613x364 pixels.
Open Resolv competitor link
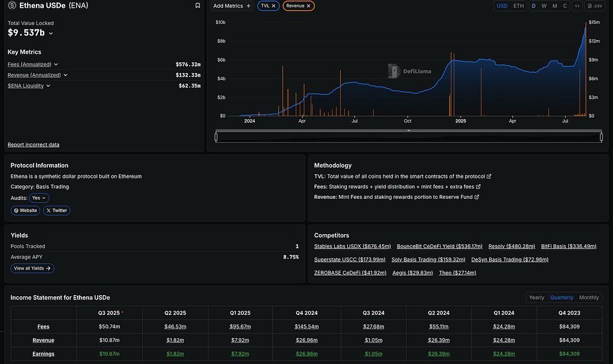tap(512, 246)
